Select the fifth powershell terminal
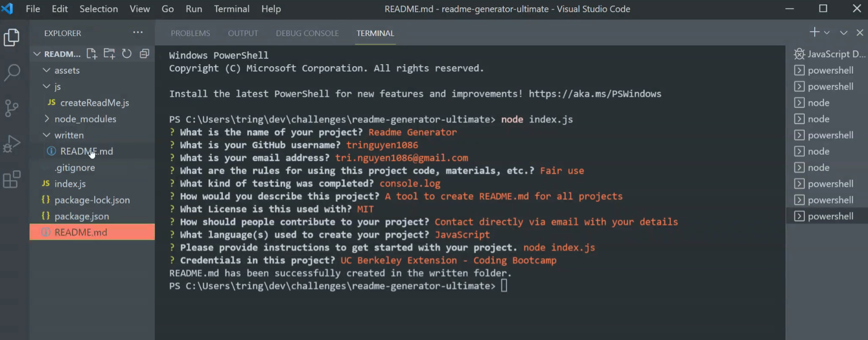 click(x=827, y=200)
